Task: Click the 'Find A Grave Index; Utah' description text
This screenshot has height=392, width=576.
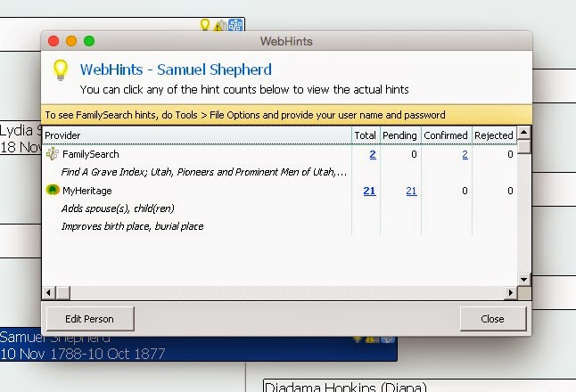Action: (x=204, y=172)
